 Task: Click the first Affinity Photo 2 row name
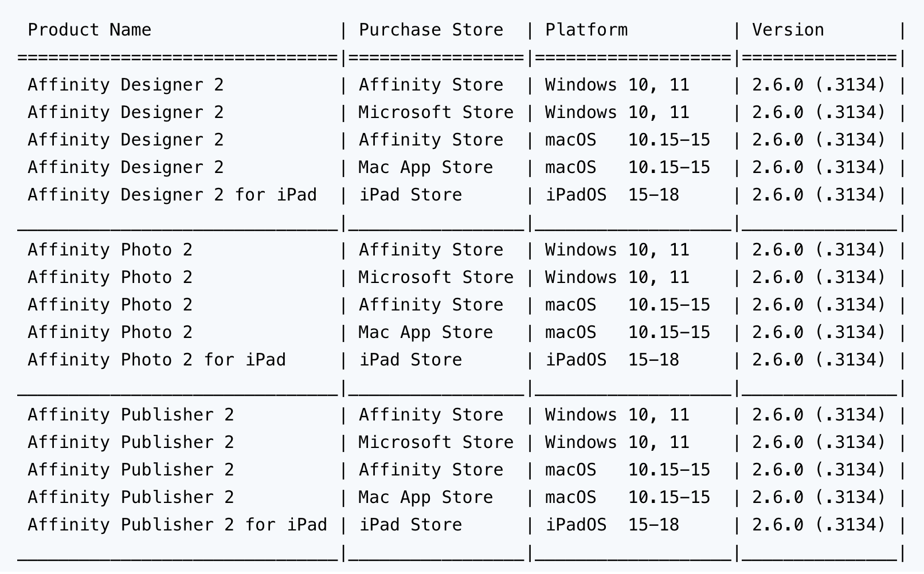[x=110, y=250]
